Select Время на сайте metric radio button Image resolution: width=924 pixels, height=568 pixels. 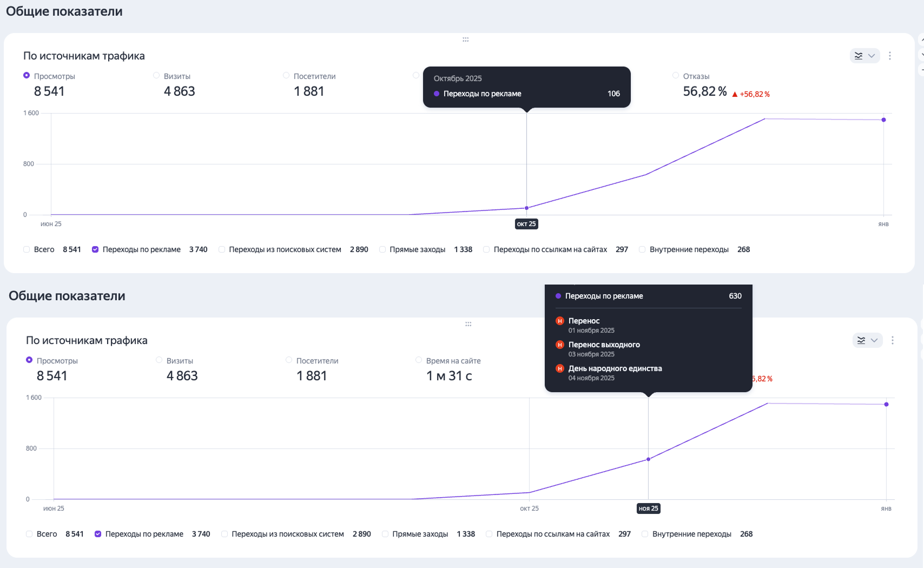click(419, 360)
